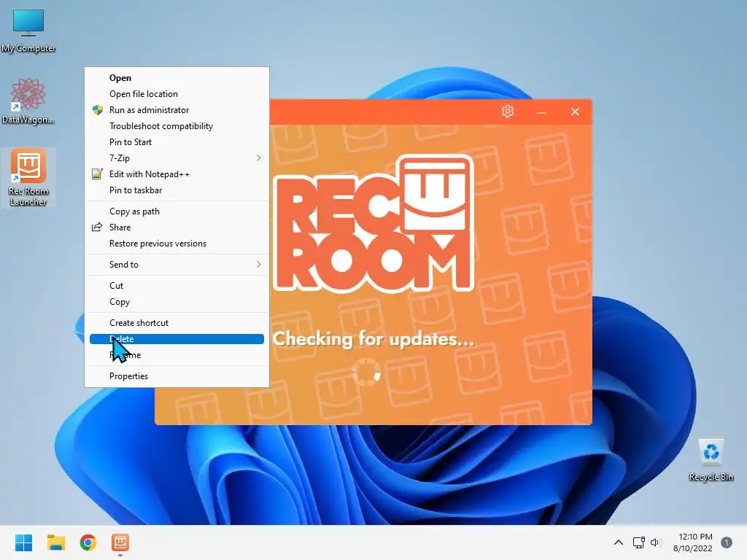
Task: Choose Troubleshoot compatibility
Action: (177, 126)
